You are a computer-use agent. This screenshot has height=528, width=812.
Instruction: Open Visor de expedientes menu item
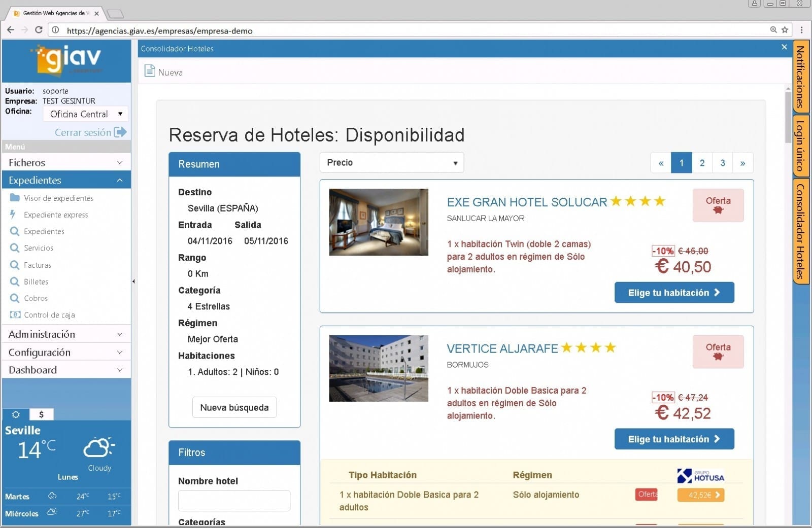pos(58,198)
